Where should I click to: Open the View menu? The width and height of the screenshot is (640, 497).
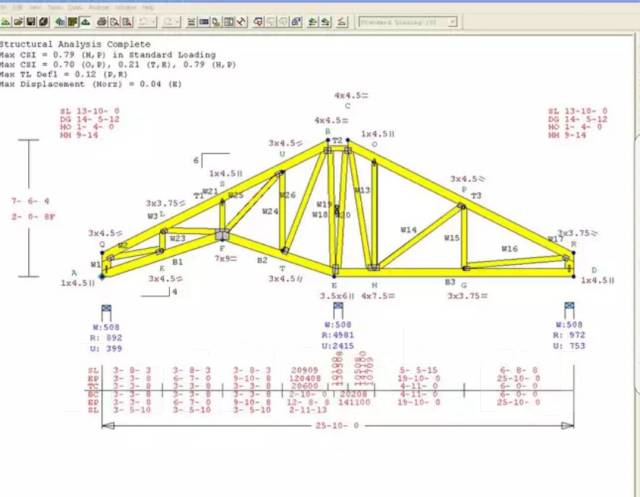[x=36, y=7]
